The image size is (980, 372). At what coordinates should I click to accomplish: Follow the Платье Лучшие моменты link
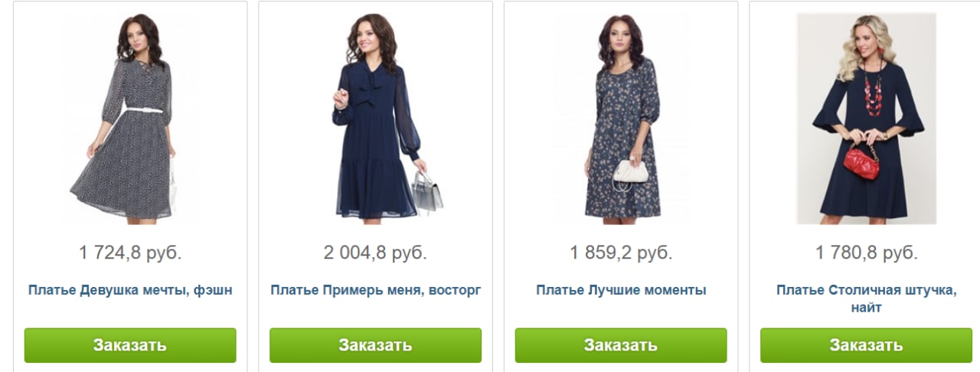(x=621, y=290)
